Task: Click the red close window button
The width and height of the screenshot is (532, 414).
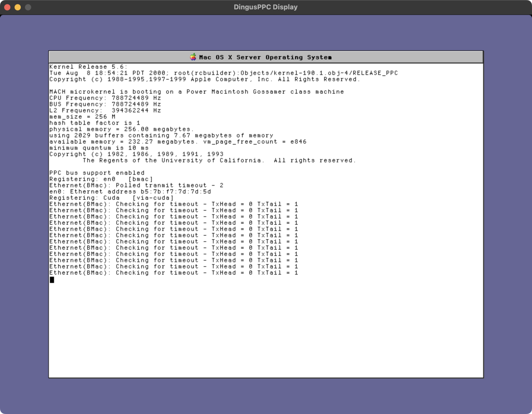Action: (x=7, y=7)
